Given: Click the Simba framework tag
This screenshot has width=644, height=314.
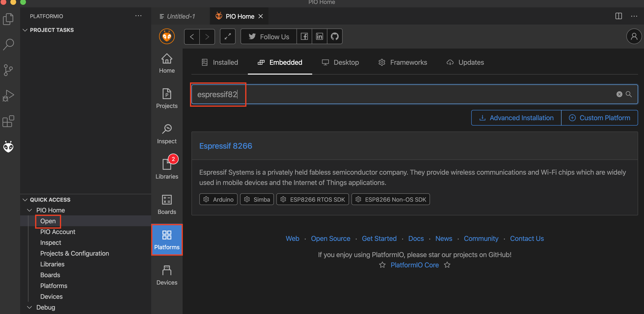Looking at the screenshot, I should click(x=257, y=199).
